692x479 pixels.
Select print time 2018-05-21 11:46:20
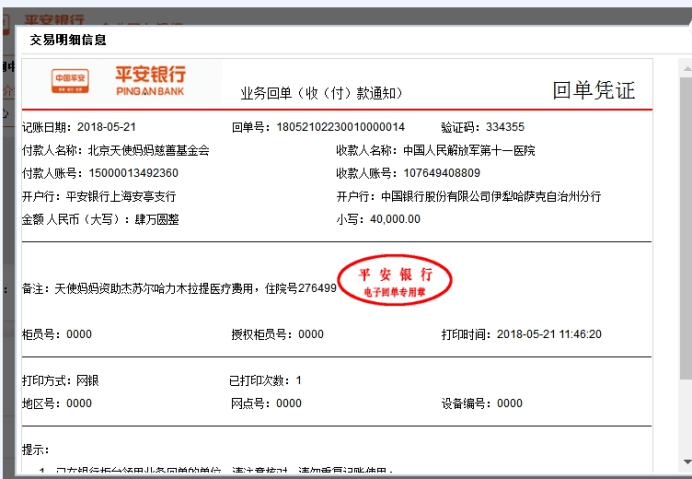pyautogui.click(x=549, y=334)
